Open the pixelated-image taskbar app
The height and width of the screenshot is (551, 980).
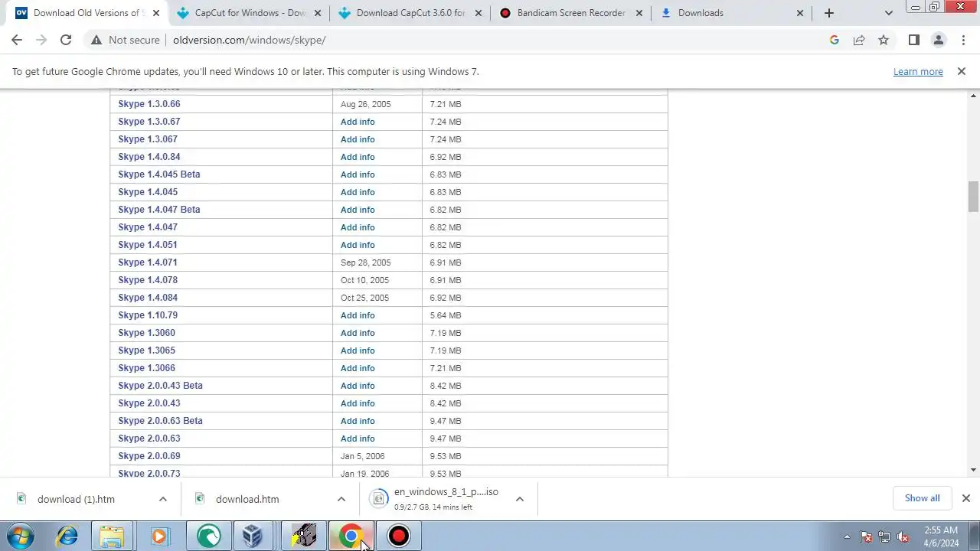(x=304, y=536)
